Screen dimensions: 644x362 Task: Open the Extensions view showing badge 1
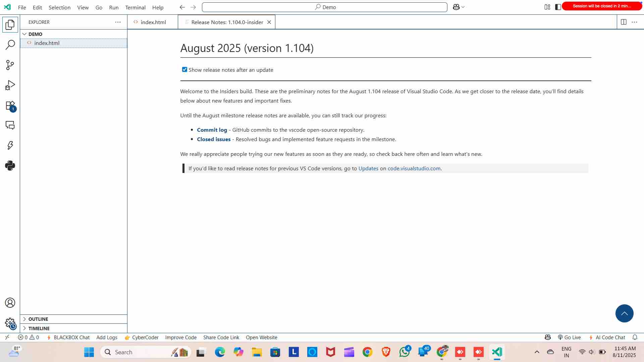10,105
